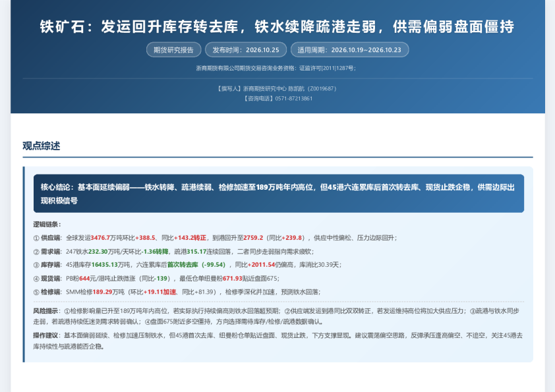Click the ③ 库存端 row label
Image resolution: width=555 pixels, height=392 pixels.
pyautogui.click(x=47, y=265)
